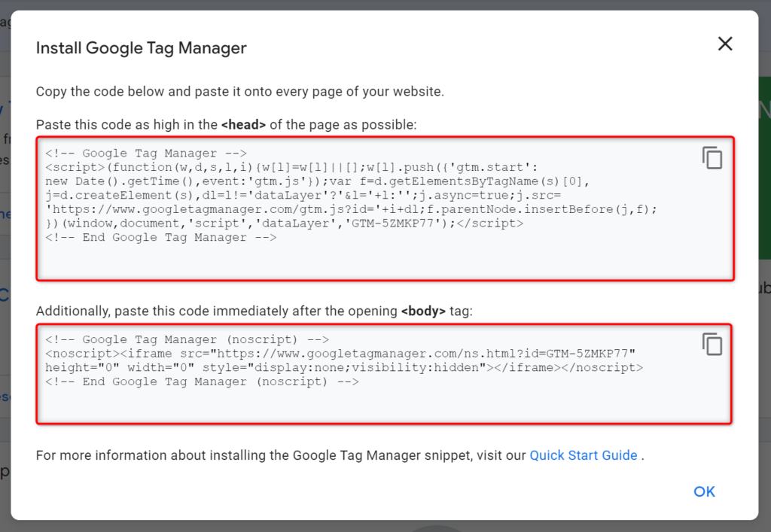
Task: Copy the head script snippet to clipboard
Action: click(x=712, y=158)
